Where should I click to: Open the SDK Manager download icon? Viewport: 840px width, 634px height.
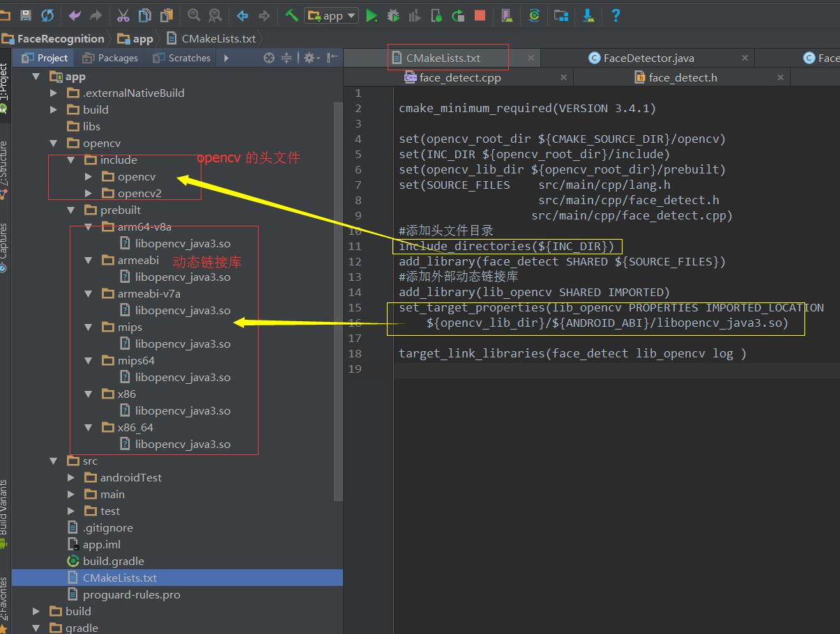tap(588, 15)
